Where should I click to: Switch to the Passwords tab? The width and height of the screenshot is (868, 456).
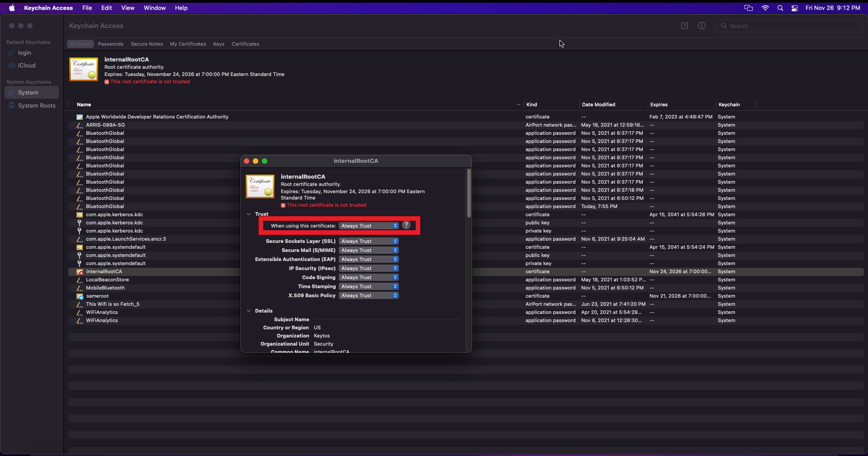[110, 44]
